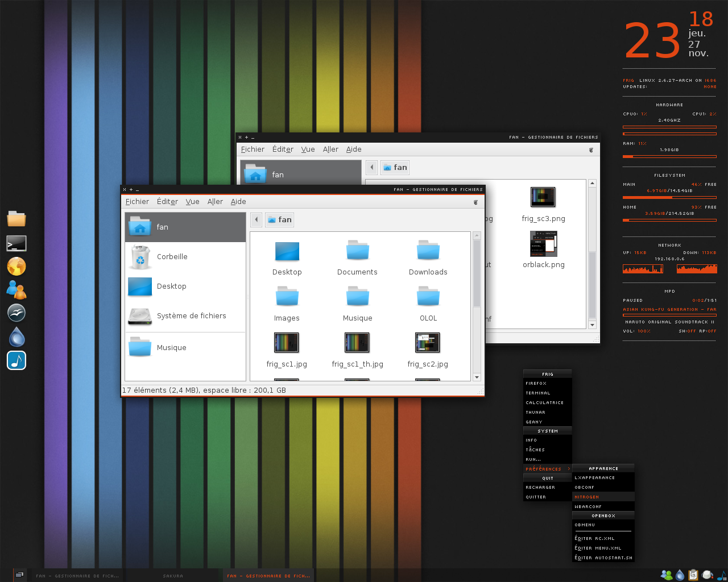
Task: Open the Documents folder icon
Action: click(x=357, y=257)
